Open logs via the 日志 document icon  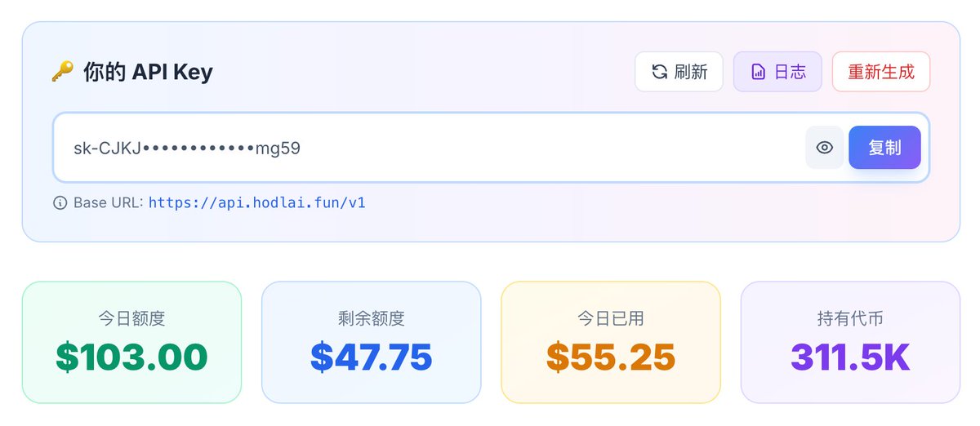tap(758, 72)
